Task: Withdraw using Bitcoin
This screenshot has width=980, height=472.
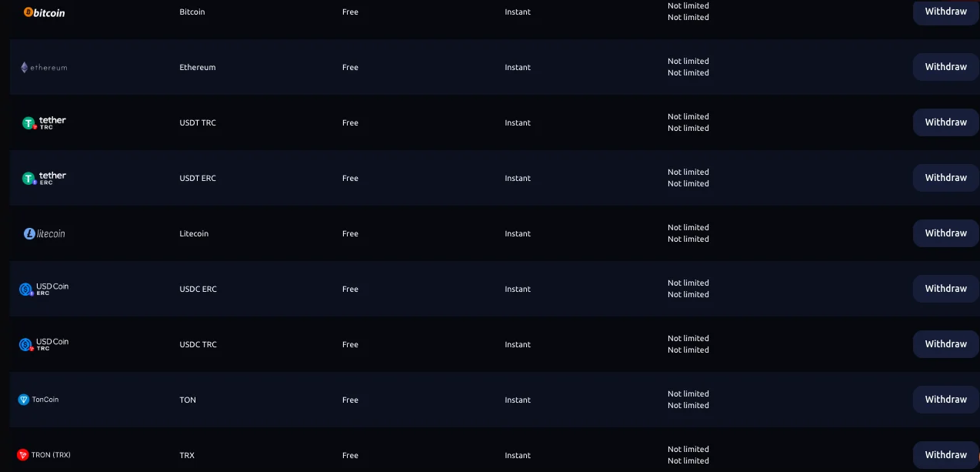Action: pyautogui.click(x=945, y=12)
